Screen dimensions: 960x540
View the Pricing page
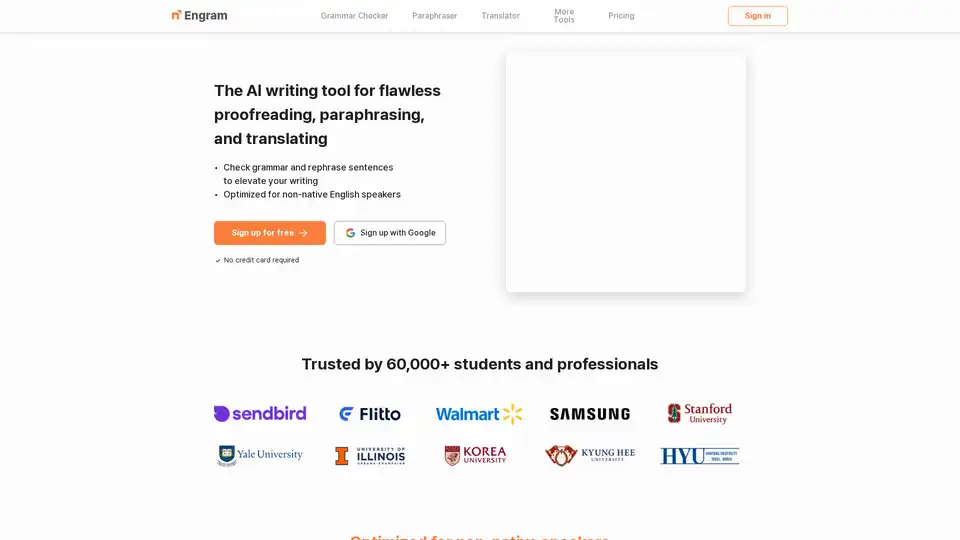pos(621,16)
